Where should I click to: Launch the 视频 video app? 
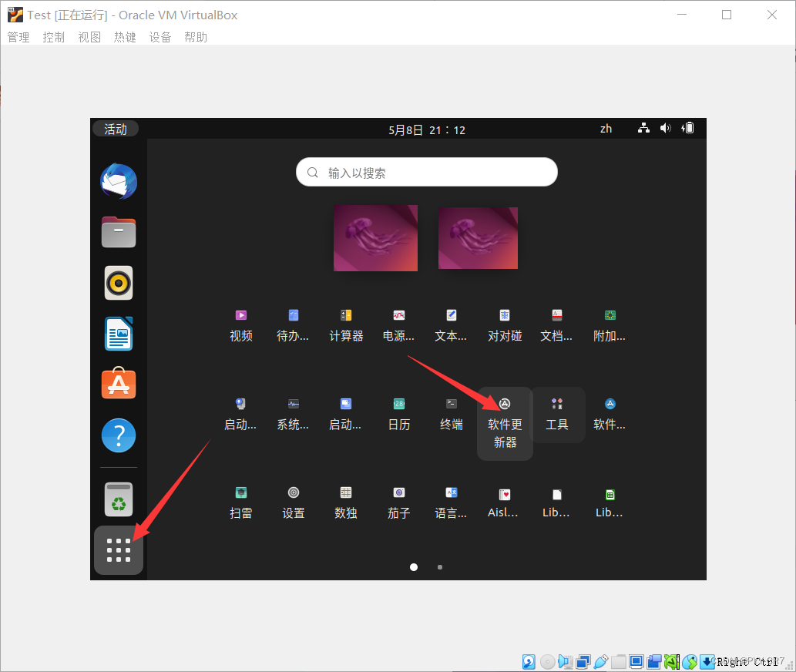(x=241, y=325)
